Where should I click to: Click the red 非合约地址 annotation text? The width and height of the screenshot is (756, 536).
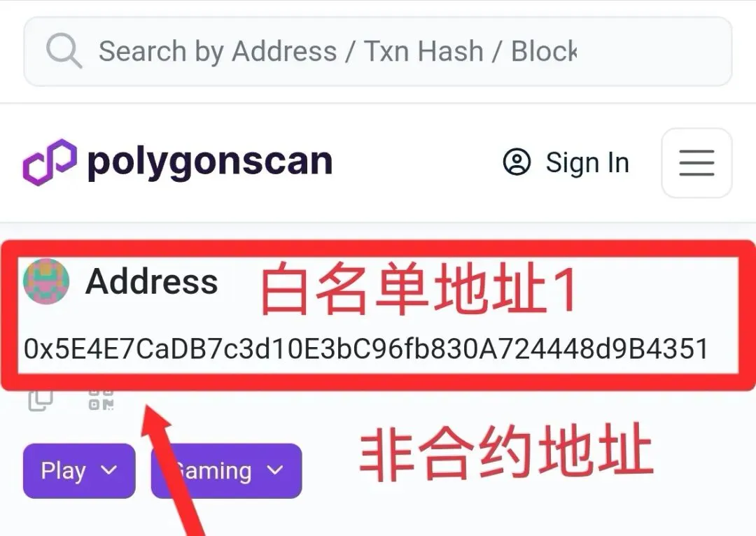tap(506, 453)
